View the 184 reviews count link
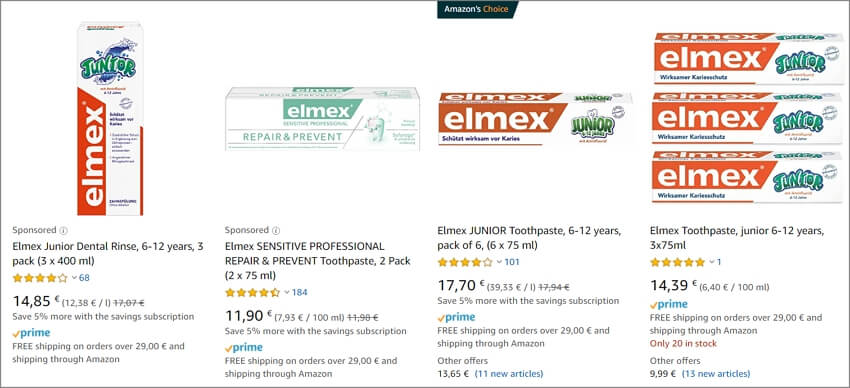The width and height of the screenshot is (850, 388). pyautogui.click(x=300, y=293)
